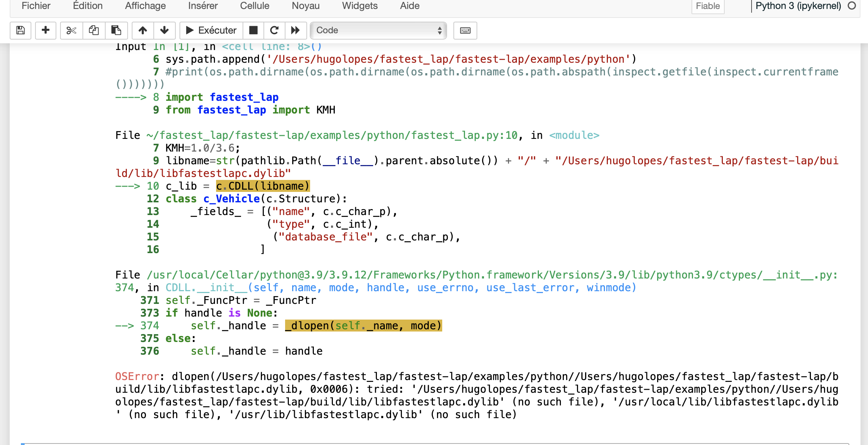Insert a new cell with the plus icon
Screen dimensions: 868x445
tap(46, 30)
